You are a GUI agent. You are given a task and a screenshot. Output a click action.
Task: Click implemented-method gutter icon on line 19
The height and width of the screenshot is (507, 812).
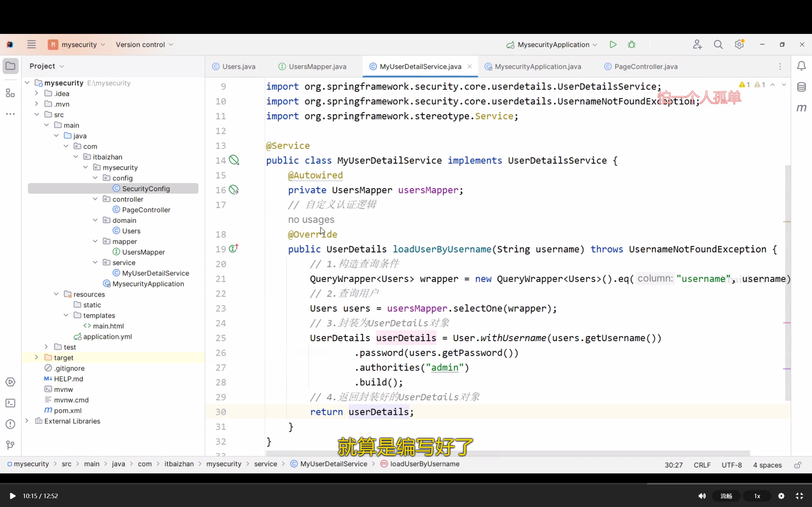coord(233,249)
